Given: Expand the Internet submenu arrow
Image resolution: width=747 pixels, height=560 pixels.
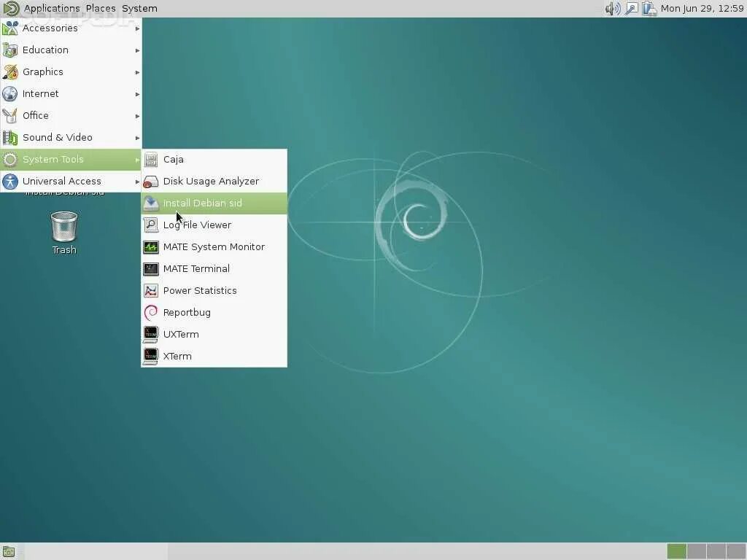Looking at the screenshot, I should coord(137,94).
